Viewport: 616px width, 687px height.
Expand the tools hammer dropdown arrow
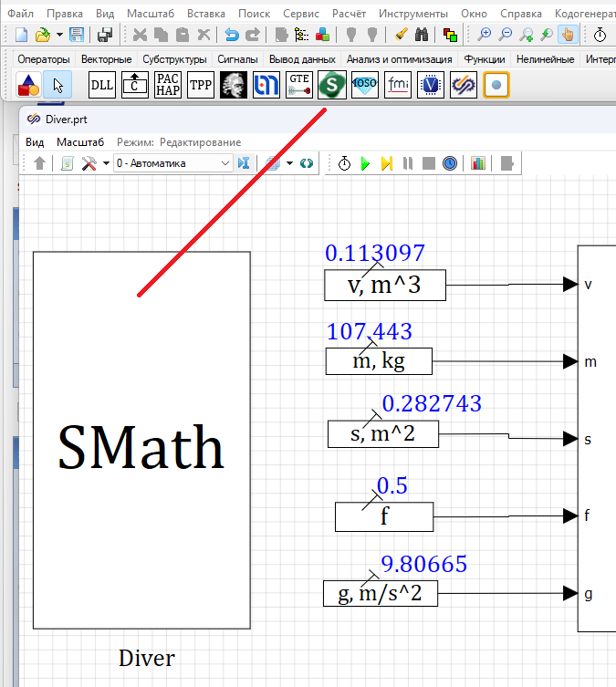106,163
